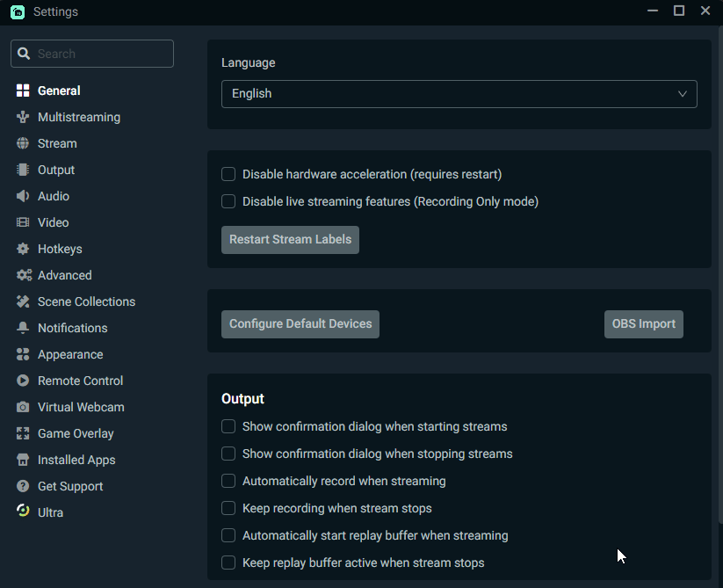Go to Scene Collections settings
Viewport: 723px width, 588px height.
click(x=86, y=301)
